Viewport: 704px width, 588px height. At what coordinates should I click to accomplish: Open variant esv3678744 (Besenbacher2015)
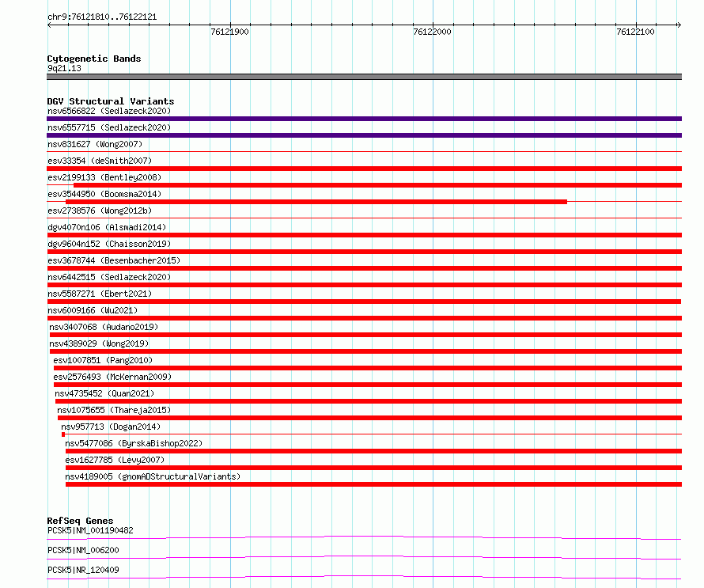click(114, 260)
